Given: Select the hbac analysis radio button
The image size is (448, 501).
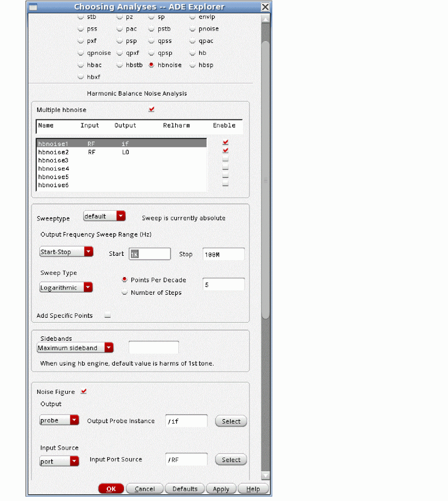Looking at the screenshot, I should point(80,65).
